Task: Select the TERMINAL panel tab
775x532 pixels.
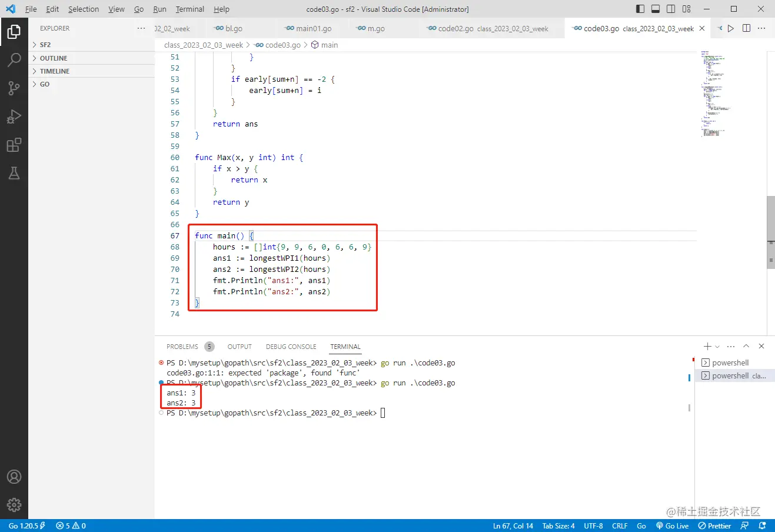Action: pos(345,347)
